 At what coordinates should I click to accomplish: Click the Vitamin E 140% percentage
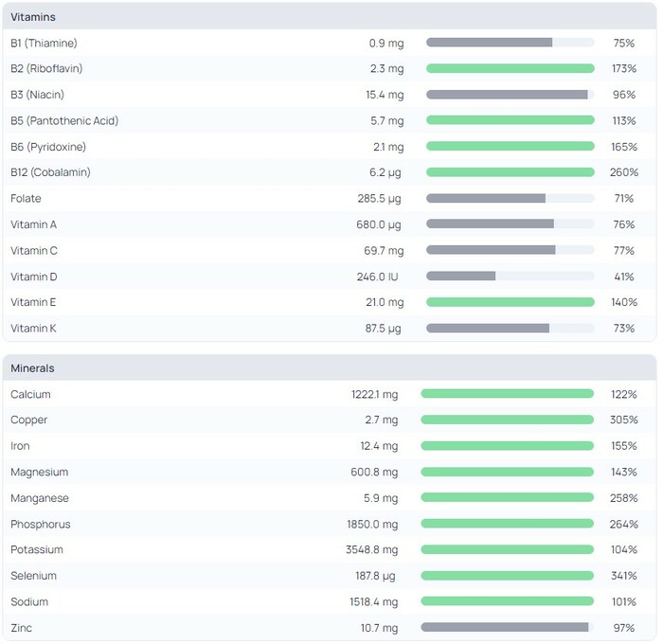tap(623, 303)
